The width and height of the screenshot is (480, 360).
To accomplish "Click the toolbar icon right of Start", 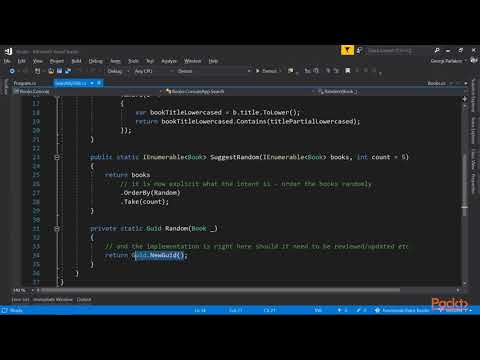I will coord(291,71).
